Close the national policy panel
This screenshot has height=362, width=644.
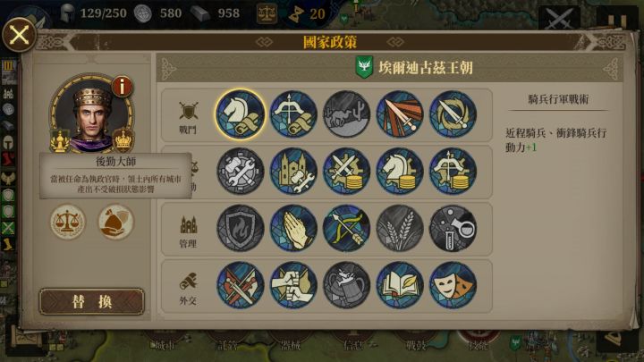point(20,35)
